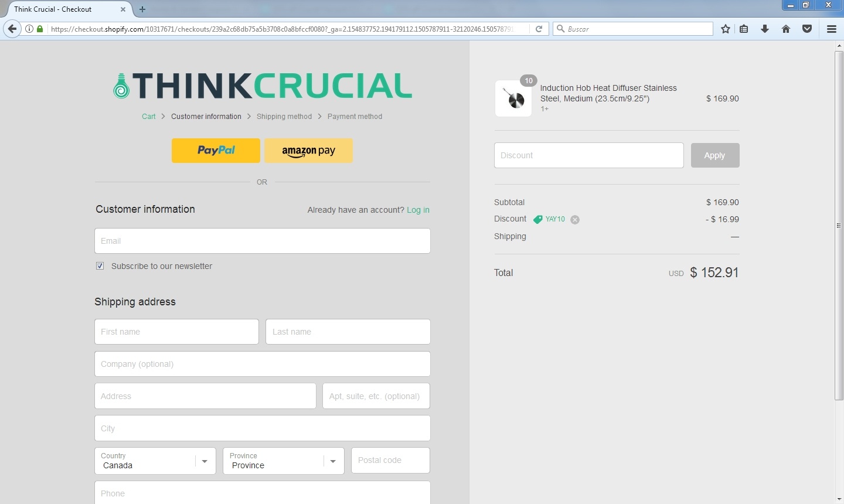Click the YAY10 discount tag icon
This screenshot has height=504, width=844.
[x=537, y=220]
